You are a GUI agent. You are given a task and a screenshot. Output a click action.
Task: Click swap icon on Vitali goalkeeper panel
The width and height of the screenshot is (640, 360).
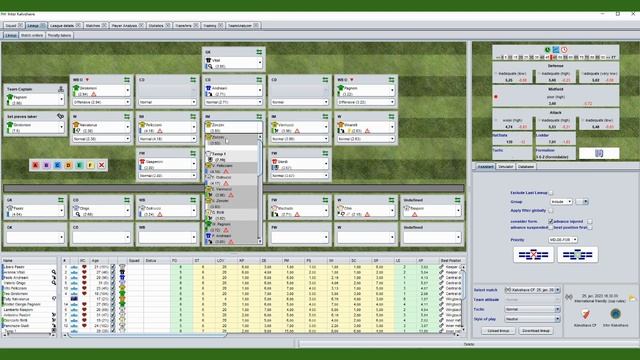coord(259,52)
